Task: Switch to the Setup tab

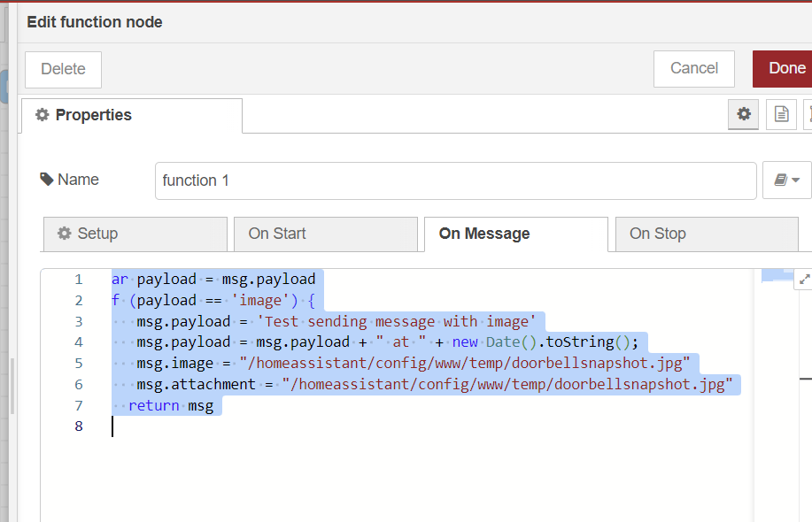Action: (x=135, y=234)
